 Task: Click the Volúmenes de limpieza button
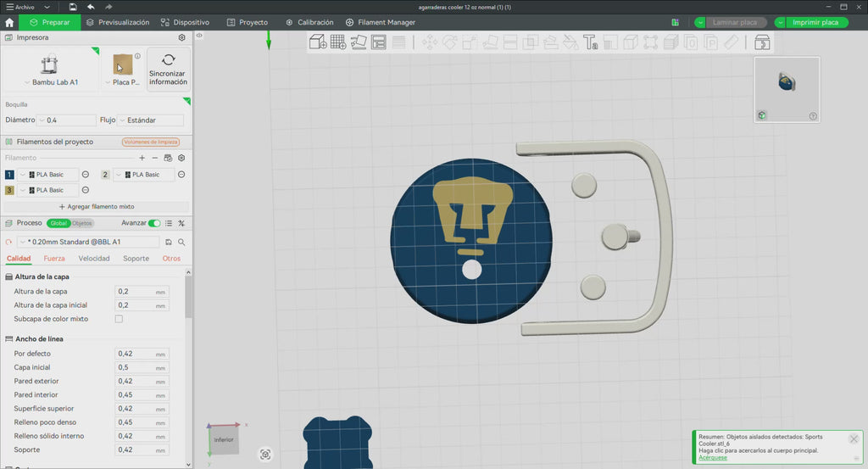coord(151,142)
